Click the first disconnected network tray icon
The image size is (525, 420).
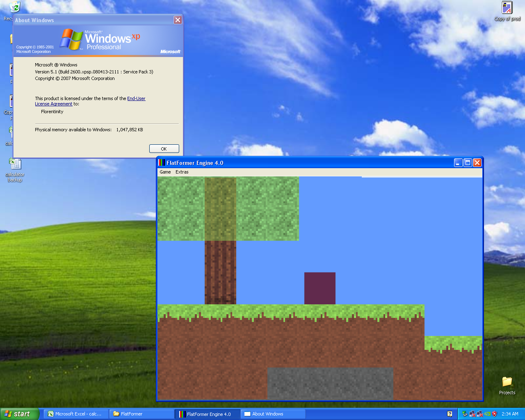point(472,414)
